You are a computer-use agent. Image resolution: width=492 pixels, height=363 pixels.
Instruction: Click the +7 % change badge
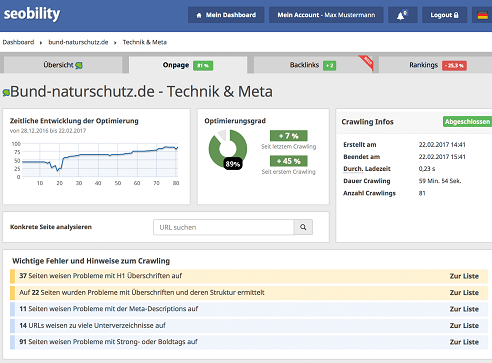point(289,136)
